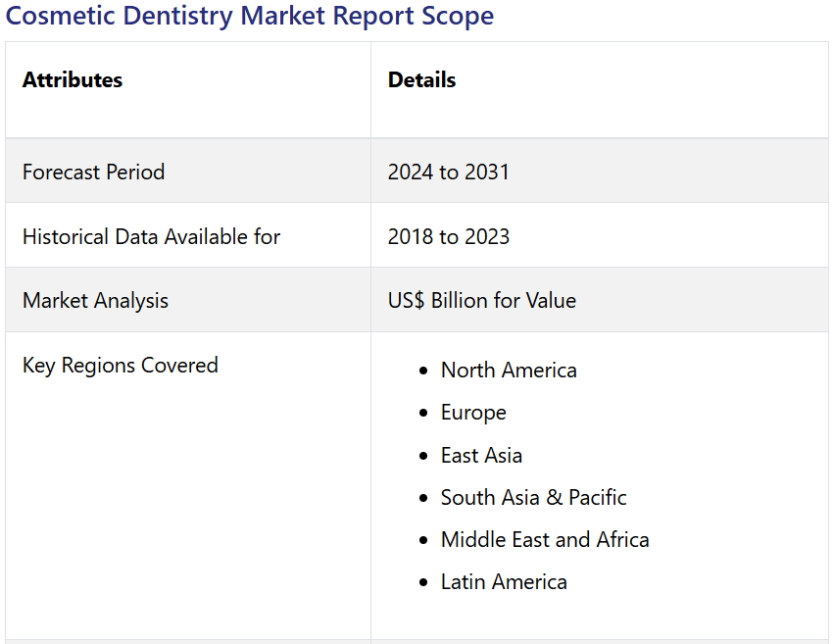Image resolution: width=833 pixels, height=644 pixels.
Task: Click the bullet point beside East Asia
Action: [423, 457]
